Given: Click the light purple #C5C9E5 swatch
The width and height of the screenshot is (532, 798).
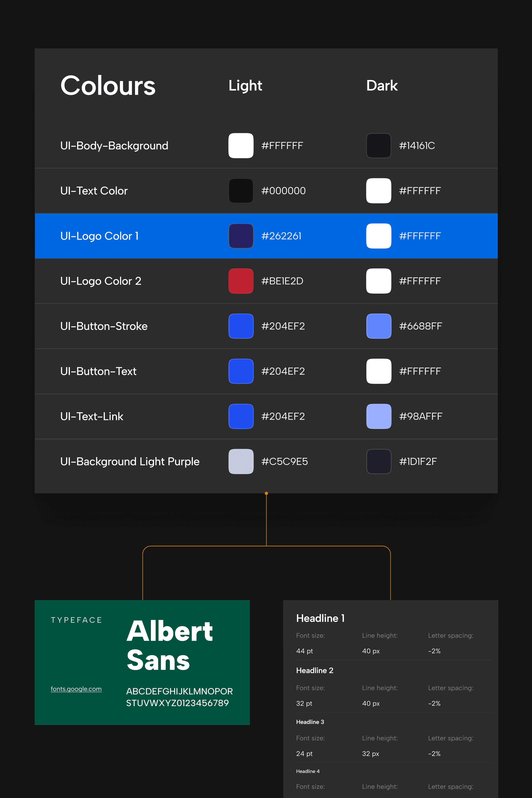Looking at the screenshot, I should coord(241,461).
